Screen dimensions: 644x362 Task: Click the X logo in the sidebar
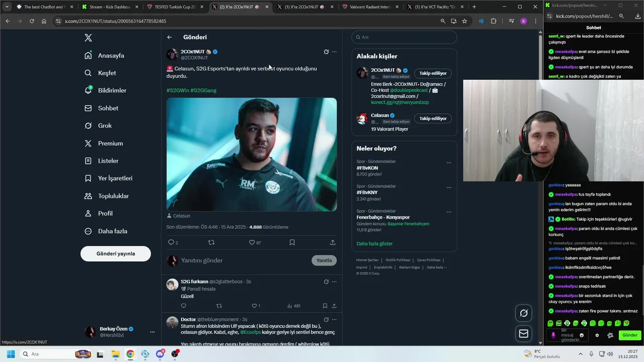click(88, 38)
